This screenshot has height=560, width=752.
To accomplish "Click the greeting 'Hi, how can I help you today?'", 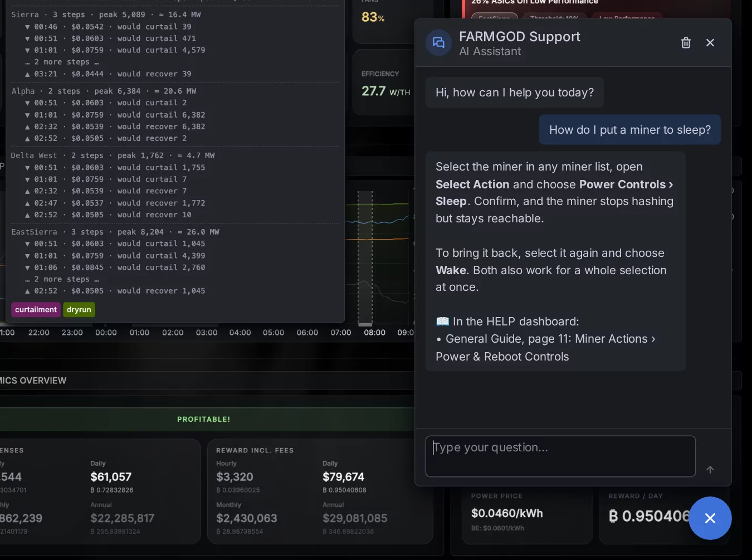I will [x=515, y=92].
